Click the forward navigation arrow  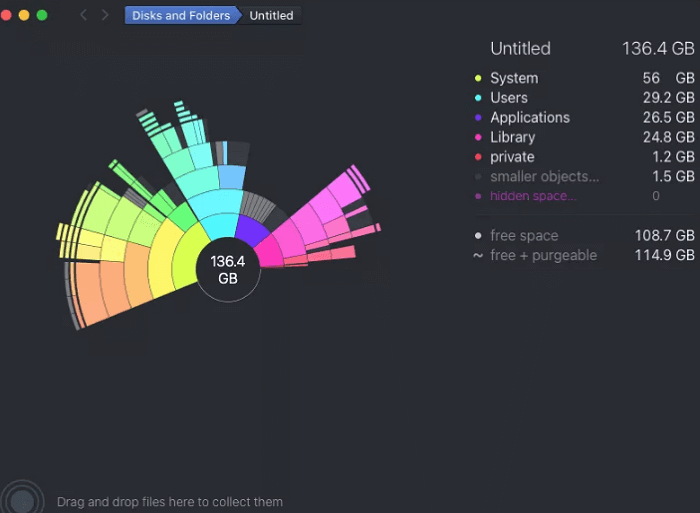click(x=105, y=15)
